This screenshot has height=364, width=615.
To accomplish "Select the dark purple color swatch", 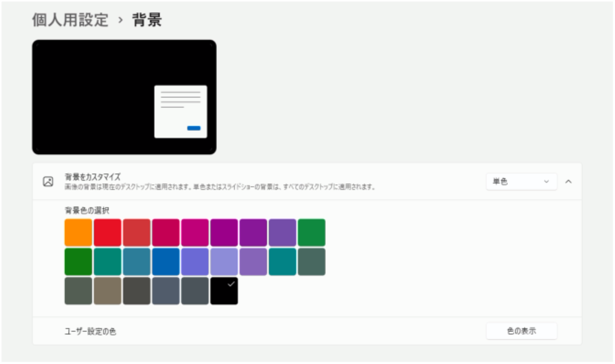I will 253,232.
